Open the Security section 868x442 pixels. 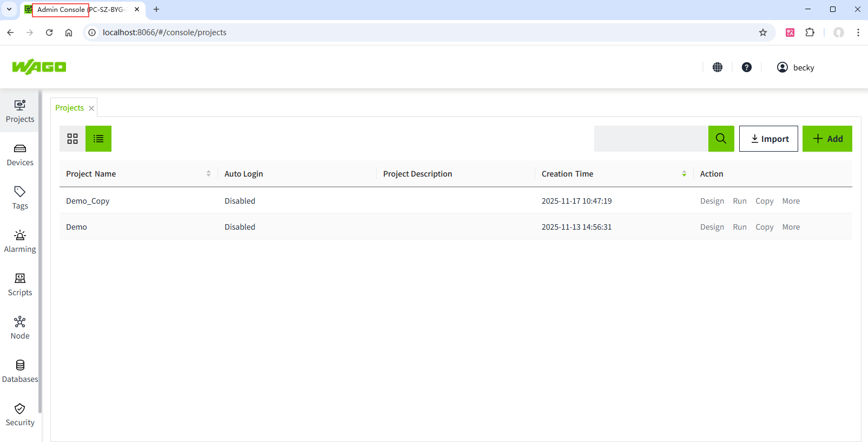[x=20, y=414]
